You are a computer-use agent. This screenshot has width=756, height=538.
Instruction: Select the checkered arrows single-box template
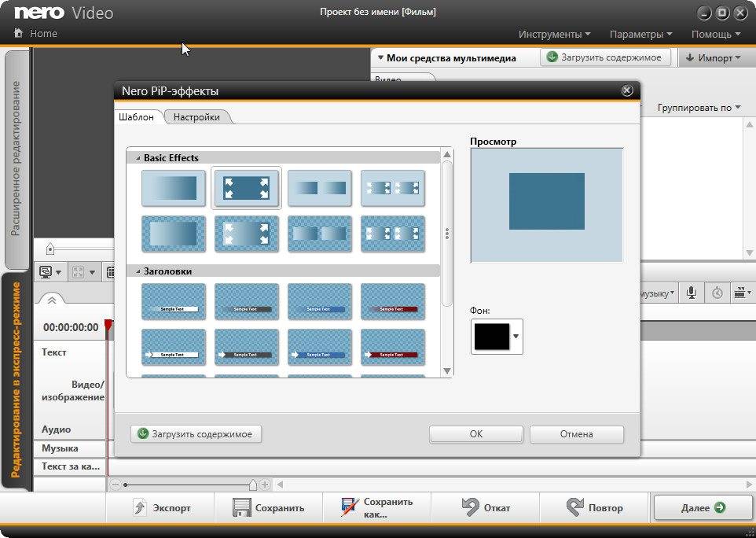(x=247, y=234)
